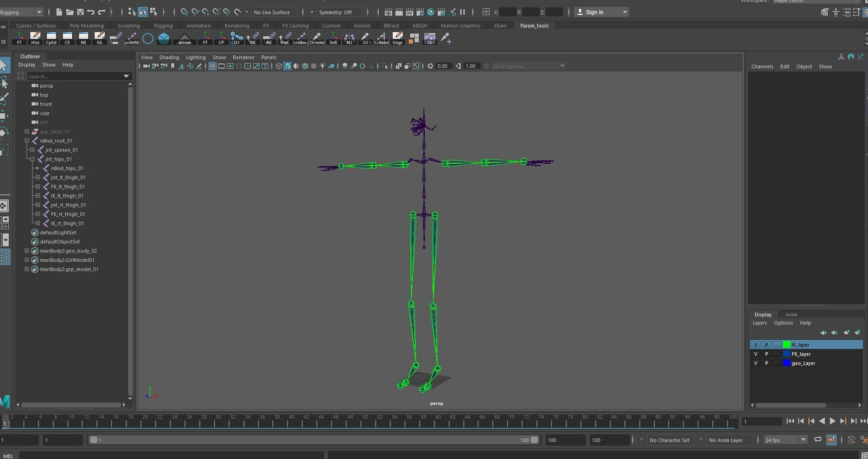Step to next key button
This screenshot has width=868, height=459.
pos(843,421)
